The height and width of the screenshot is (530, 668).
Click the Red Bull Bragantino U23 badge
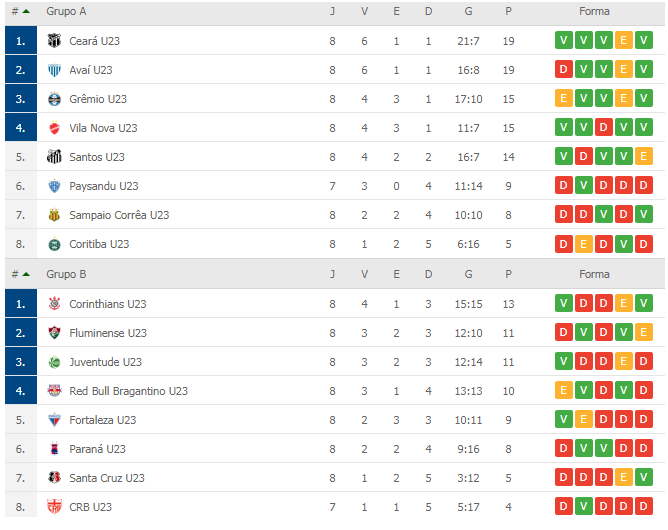tap(54, 391)
